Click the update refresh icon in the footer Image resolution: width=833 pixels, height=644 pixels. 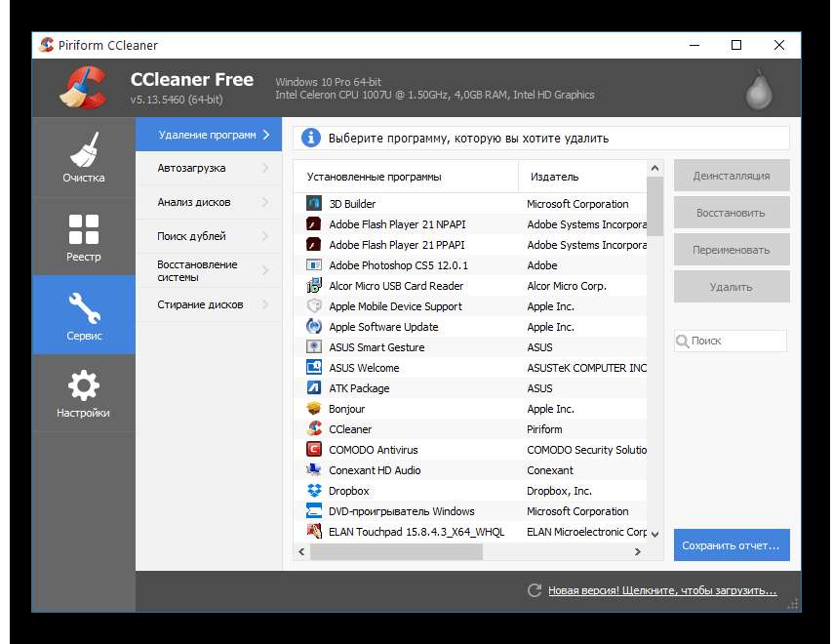[535, 589]
